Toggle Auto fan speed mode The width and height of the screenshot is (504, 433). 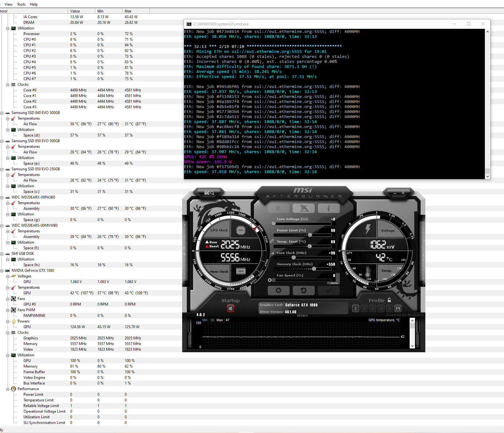(x=334, y=283)
